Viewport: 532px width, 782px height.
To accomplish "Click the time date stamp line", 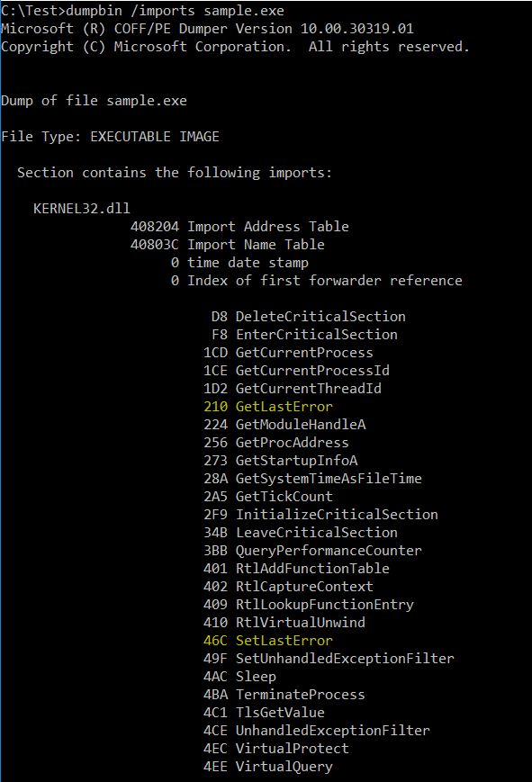I will click(x=239, y=263).
